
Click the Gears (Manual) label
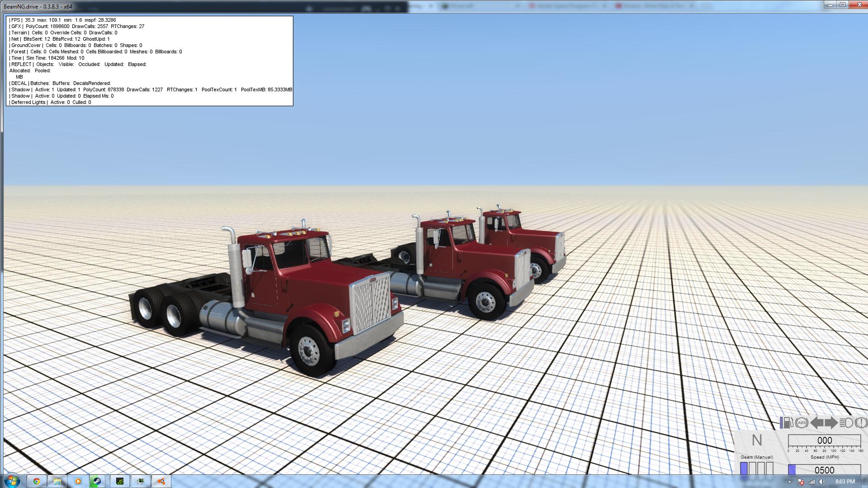(757, 457)
